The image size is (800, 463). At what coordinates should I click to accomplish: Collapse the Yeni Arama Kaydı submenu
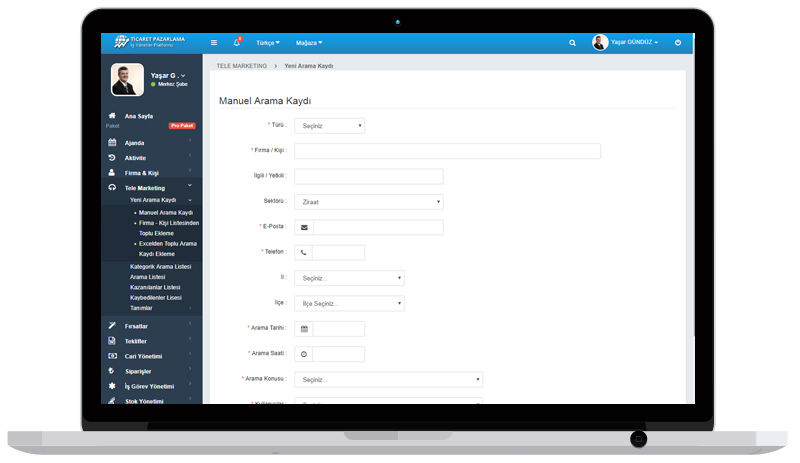pyautogui.click(x=190, y=200)
